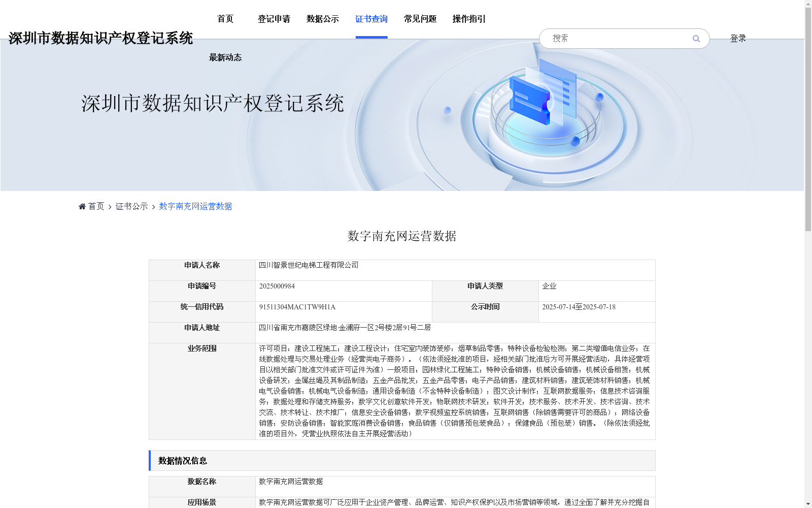Click the site title 深圳市数据知识产权登记系统 in header
Screen dimensions: 812x508
tap(100, 39)
